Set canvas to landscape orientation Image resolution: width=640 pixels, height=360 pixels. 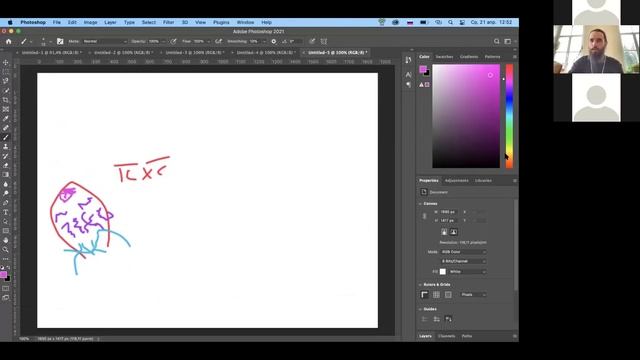click(x=453, y=232)
